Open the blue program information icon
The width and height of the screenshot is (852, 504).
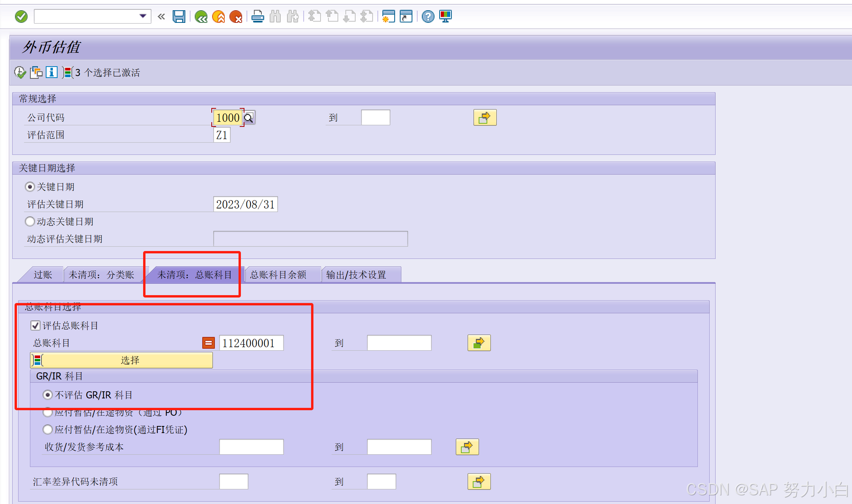click(x=52, y=73)
